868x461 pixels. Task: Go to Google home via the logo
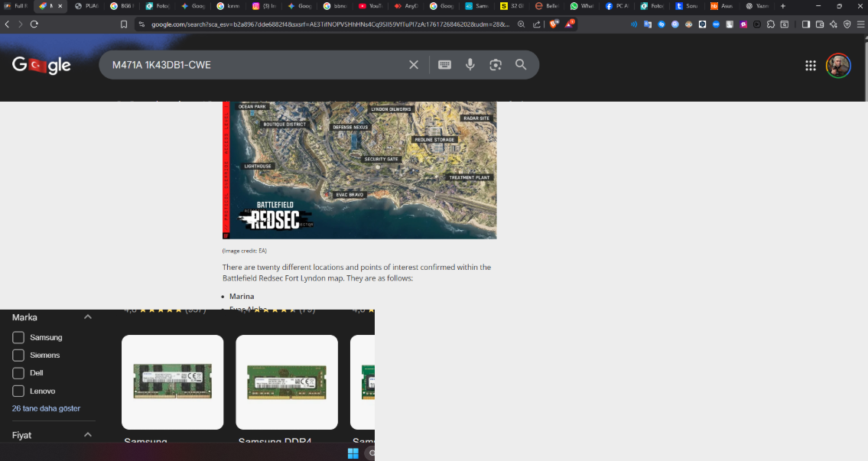(x=41, y=65)
